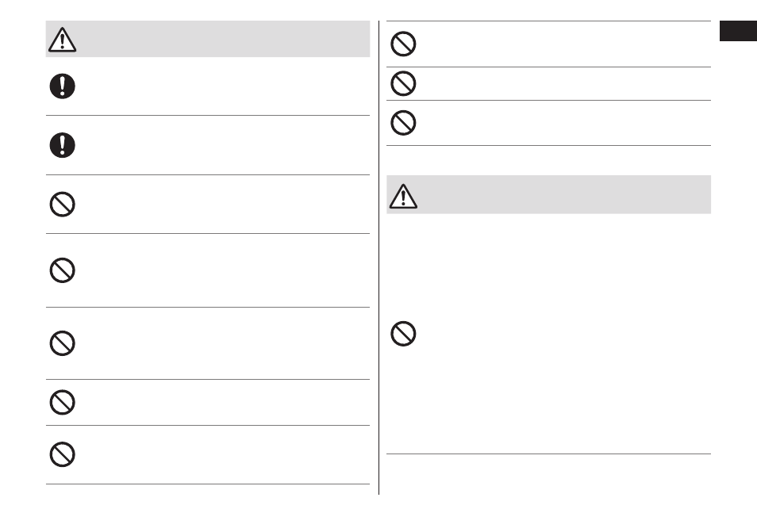Click the right column gray header banner
The height and width of the screenshot is (532, 757).
(548, 194)
